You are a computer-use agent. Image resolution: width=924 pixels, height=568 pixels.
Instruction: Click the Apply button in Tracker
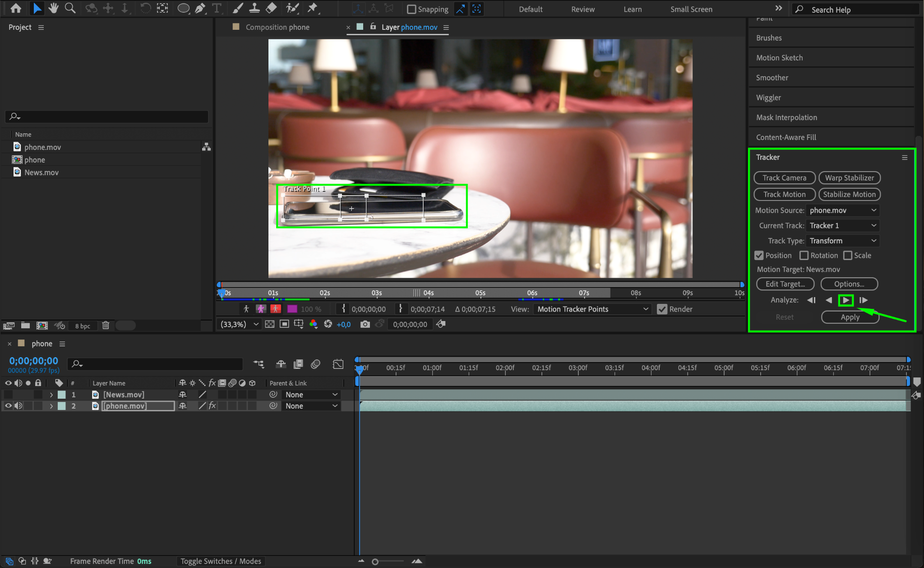pos(850,317)
